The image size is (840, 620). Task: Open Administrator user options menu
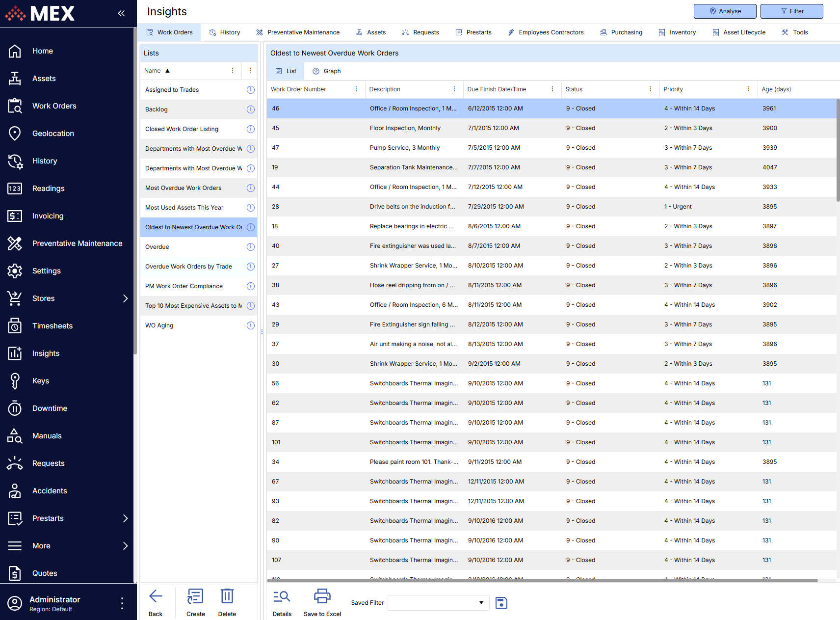tap(122, 603)
